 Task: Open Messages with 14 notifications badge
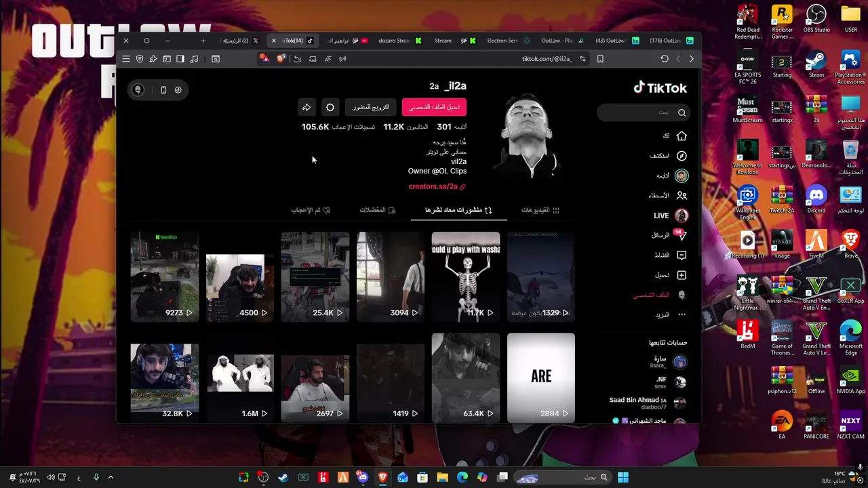680,235
